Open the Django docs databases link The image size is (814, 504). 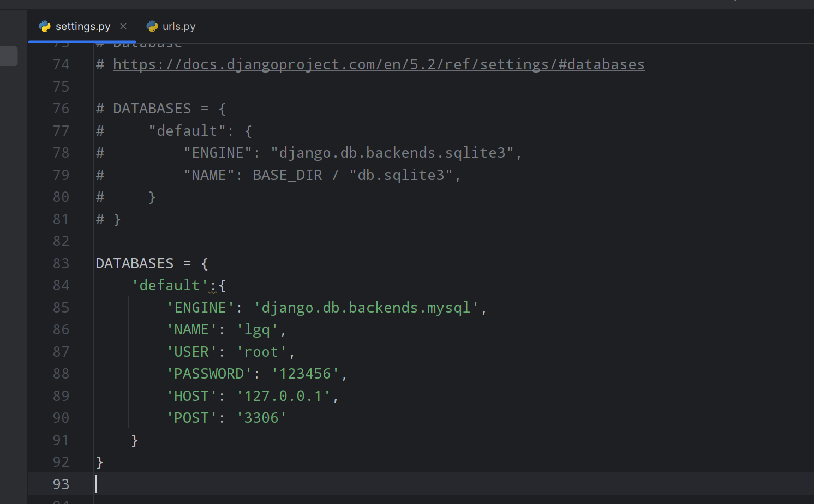379,64
